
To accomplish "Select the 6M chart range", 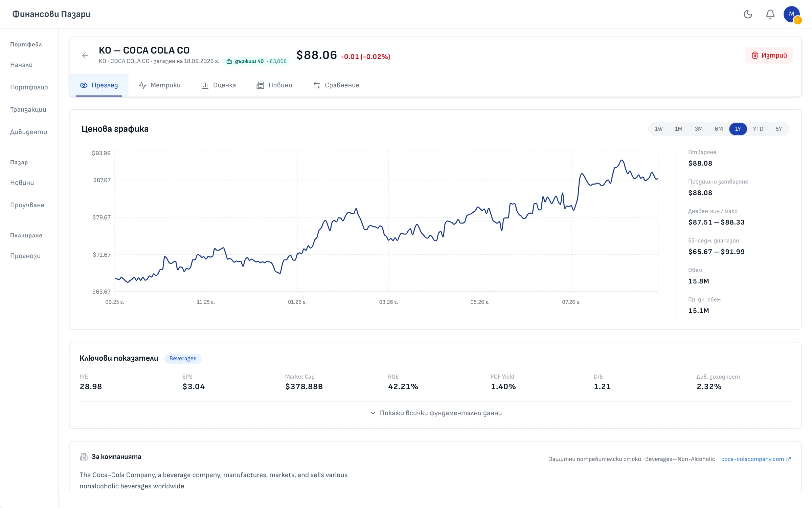I will click(719, 129).
